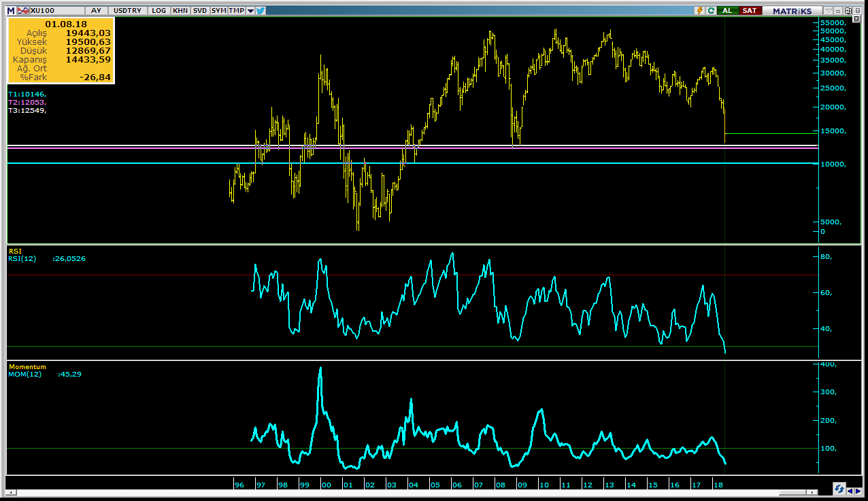The width and height of the screenshot is (868, 501).
Task: Click the 10000 price axis label
Action: 833,165
